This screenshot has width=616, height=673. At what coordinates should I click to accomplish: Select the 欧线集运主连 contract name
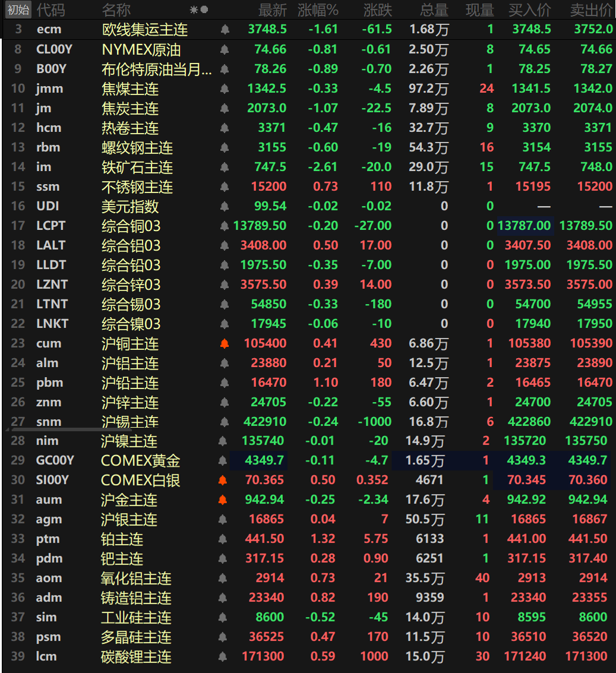(x=145, y=30)
